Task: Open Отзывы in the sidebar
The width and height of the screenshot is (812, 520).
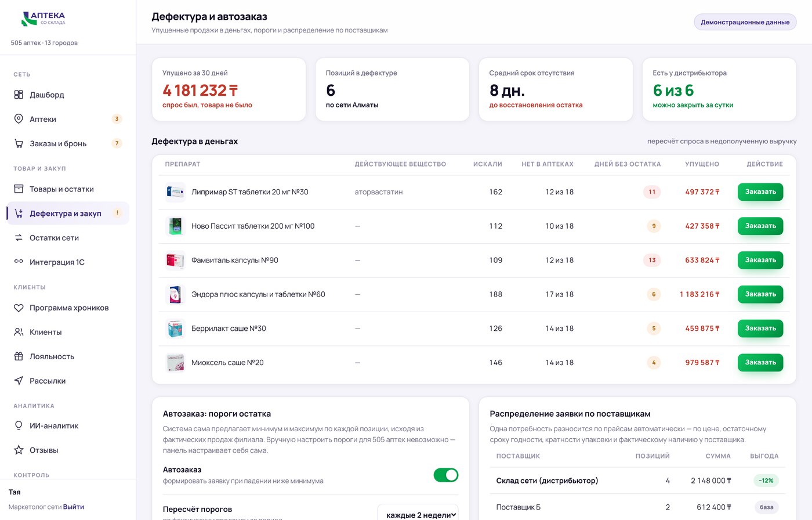Action: point(68,450)
